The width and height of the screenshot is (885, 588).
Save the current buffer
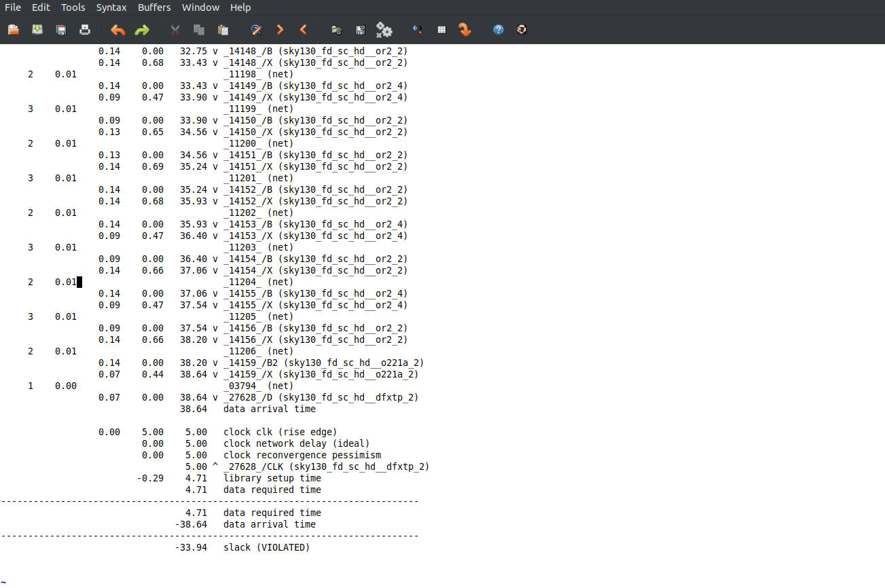[x=60, y=30]
